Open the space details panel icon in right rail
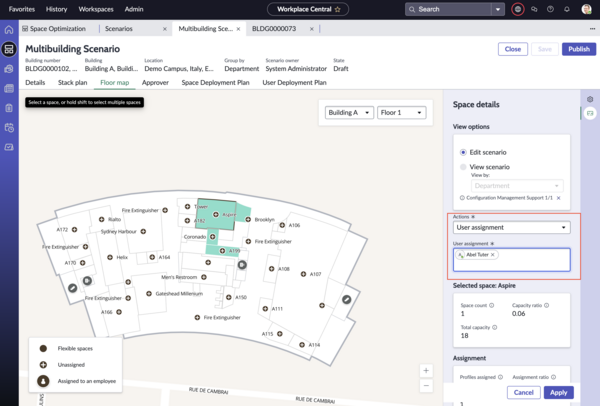Screen dimensions: 600x406 [590, 113]
